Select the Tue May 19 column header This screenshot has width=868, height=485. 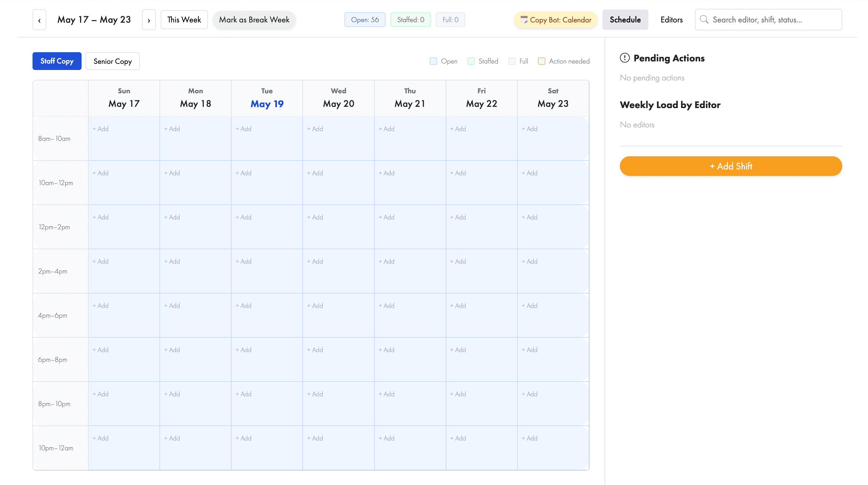tap(267, 98)
